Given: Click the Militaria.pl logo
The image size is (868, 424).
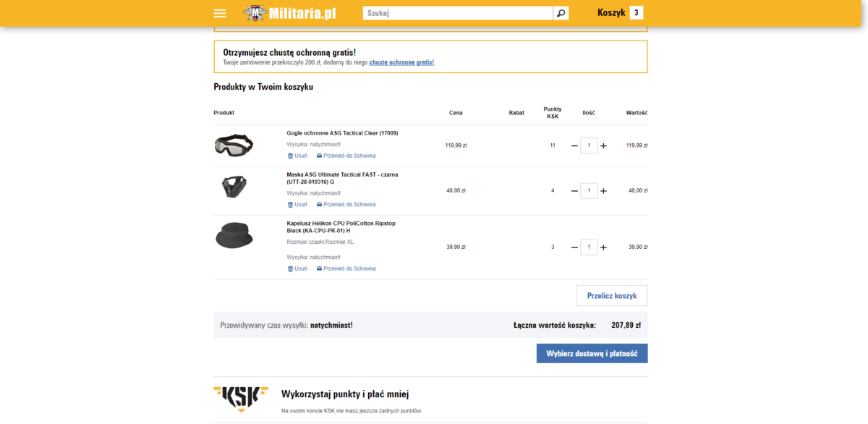Looking at the screenshot, I should point(289,13).
